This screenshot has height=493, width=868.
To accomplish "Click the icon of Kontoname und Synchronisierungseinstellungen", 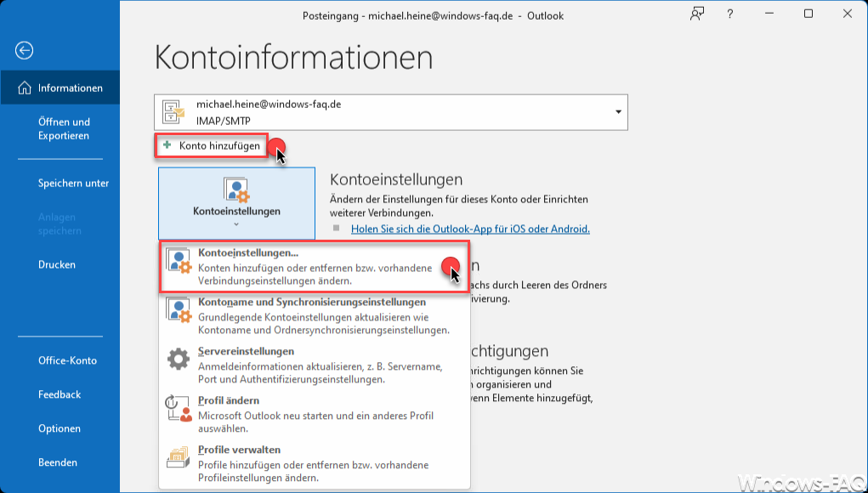I will 179,311.
